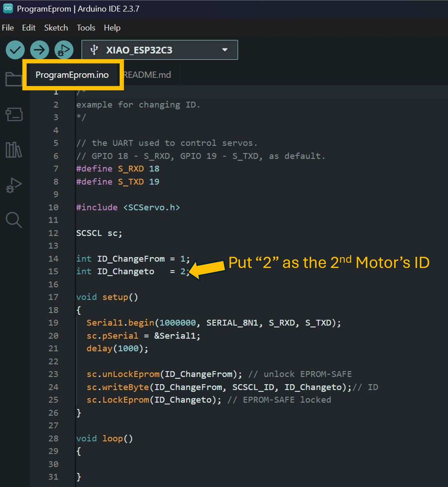Screen dimensions: 448x487
Task: Click the "// unlock EPROM-SAFE" comment
Action: tap(300, 374)
